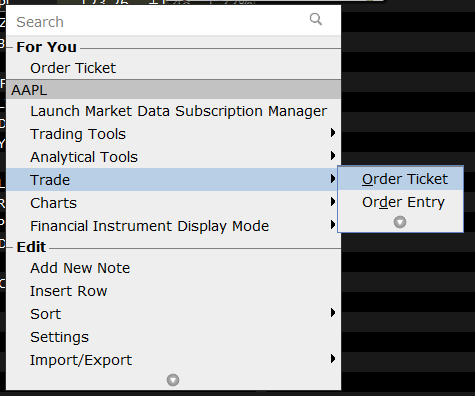Screen dimensions: 475x396
Task: Expand the Import/Export submenu arrow
Action: point(333,359)
